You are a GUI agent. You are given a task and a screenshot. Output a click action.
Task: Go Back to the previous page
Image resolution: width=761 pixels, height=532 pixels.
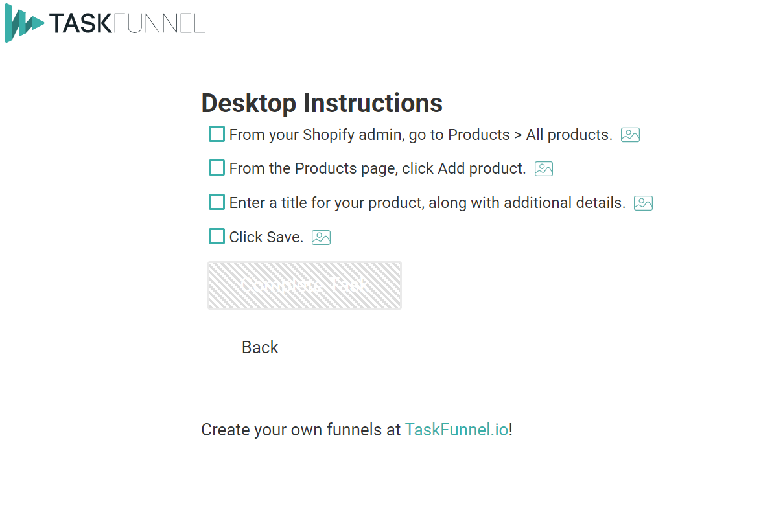(260, 347)
